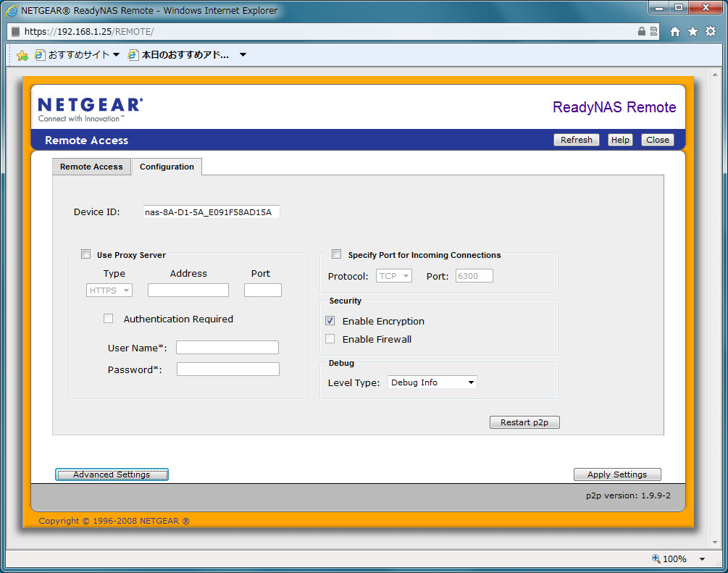Viewport: 728px width, 573px height.
Task: Tick the Enable Firewall checkbox
Action: point(330,339)
